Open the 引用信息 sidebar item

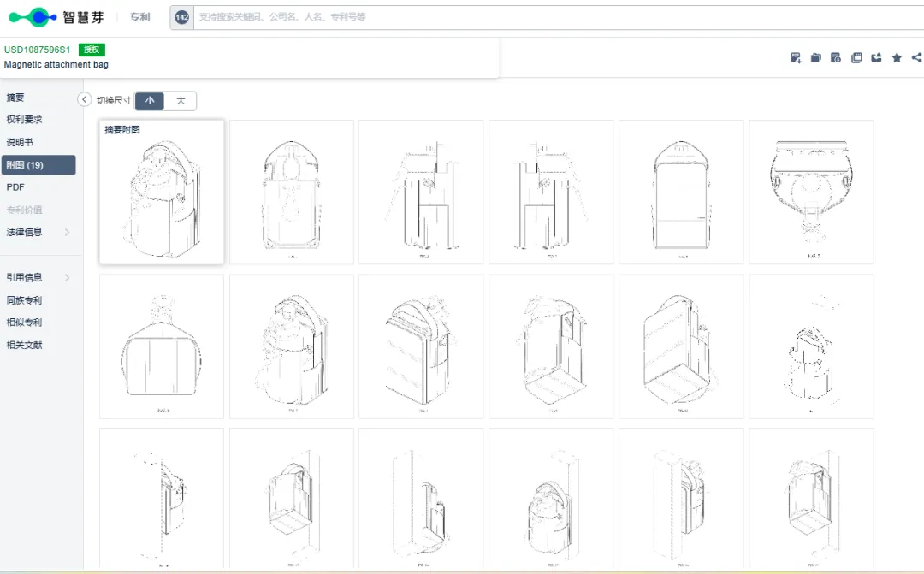pos(24,277)
